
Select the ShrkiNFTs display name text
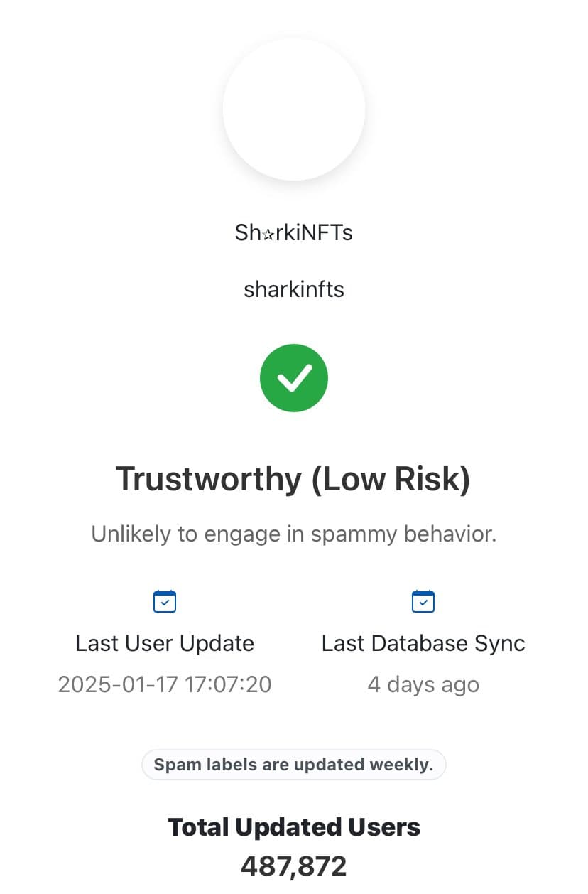coord(294,232)
